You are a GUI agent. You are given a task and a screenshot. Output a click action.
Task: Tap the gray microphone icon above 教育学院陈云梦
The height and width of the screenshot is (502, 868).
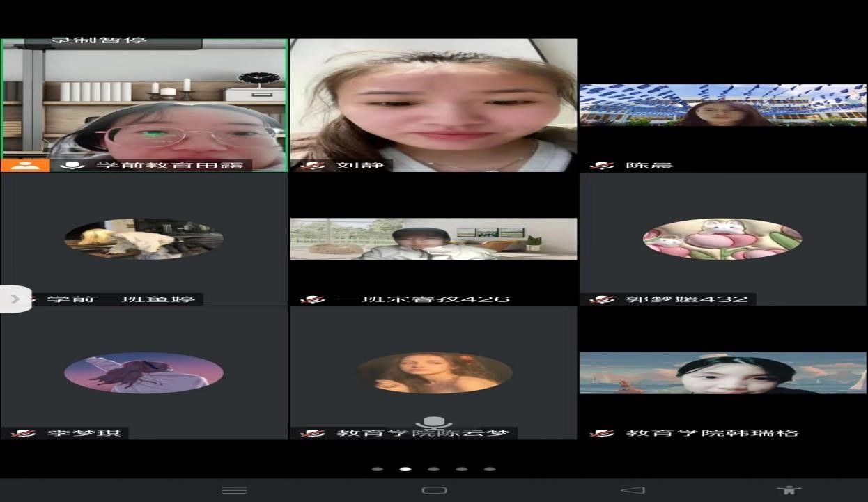(434, 422)
